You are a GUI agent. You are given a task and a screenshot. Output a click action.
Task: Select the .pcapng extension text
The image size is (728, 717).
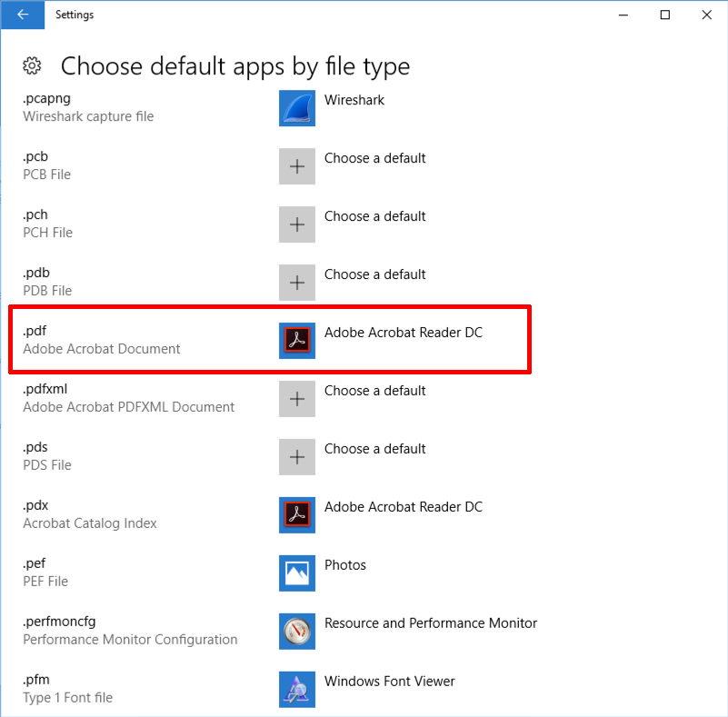point(47,99)
